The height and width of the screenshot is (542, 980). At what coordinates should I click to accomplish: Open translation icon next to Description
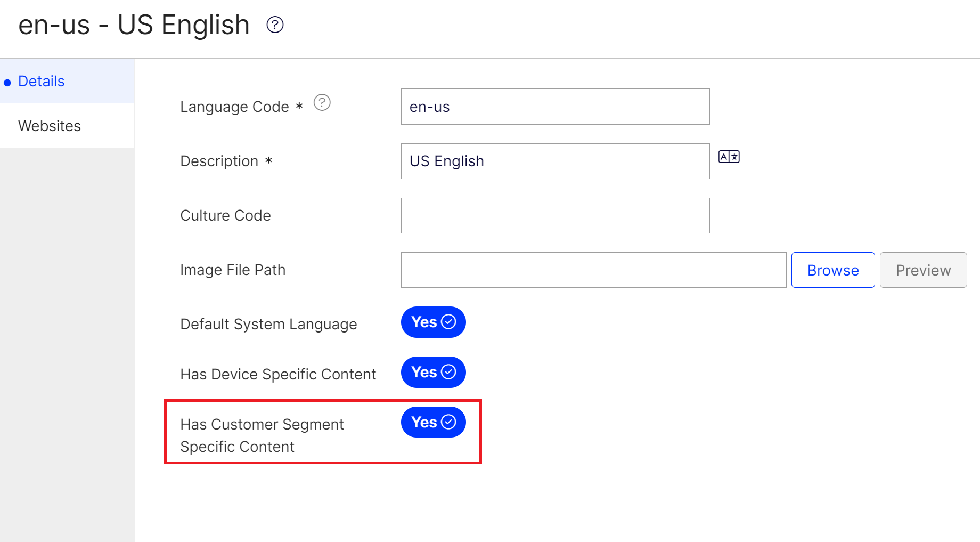(x=729, y=157)
